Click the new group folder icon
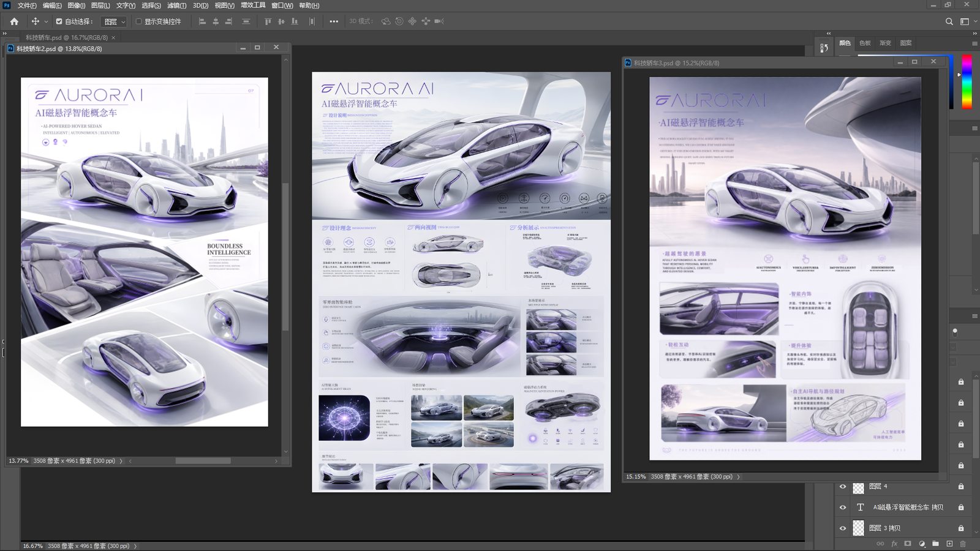The width and height of the screenshot is (980, 551). click(935, 544)
